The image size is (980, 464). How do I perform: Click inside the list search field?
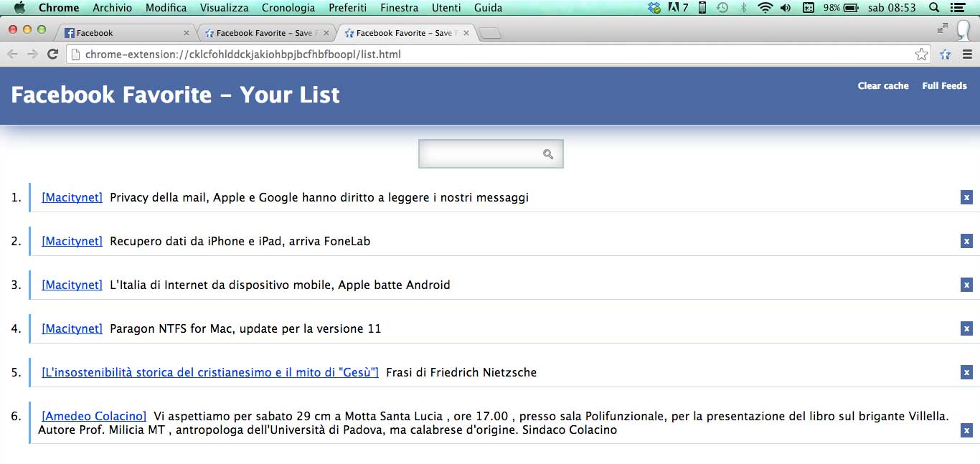click(481, 154)
